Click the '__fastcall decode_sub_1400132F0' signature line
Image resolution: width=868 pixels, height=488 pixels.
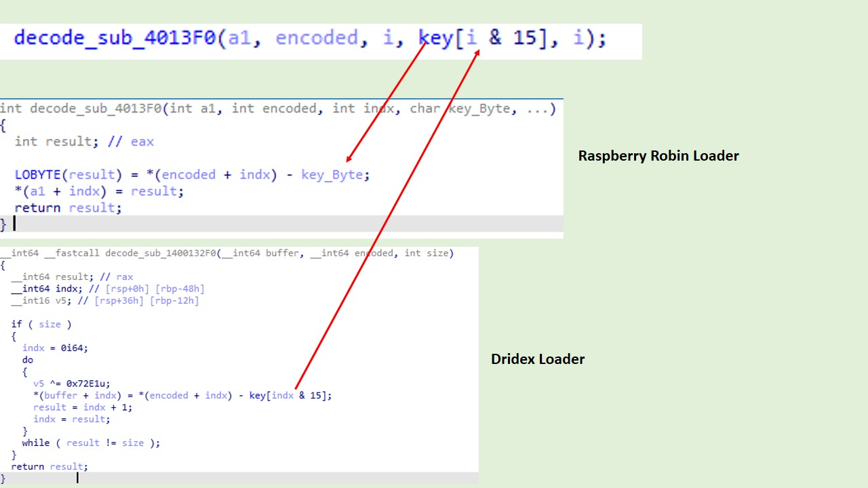227,253
